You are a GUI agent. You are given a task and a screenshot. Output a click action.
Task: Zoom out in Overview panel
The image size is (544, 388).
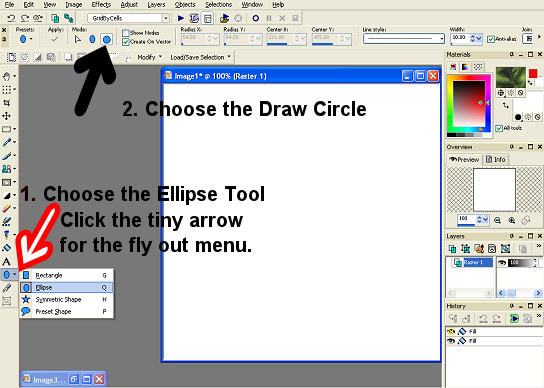[497, 220]
